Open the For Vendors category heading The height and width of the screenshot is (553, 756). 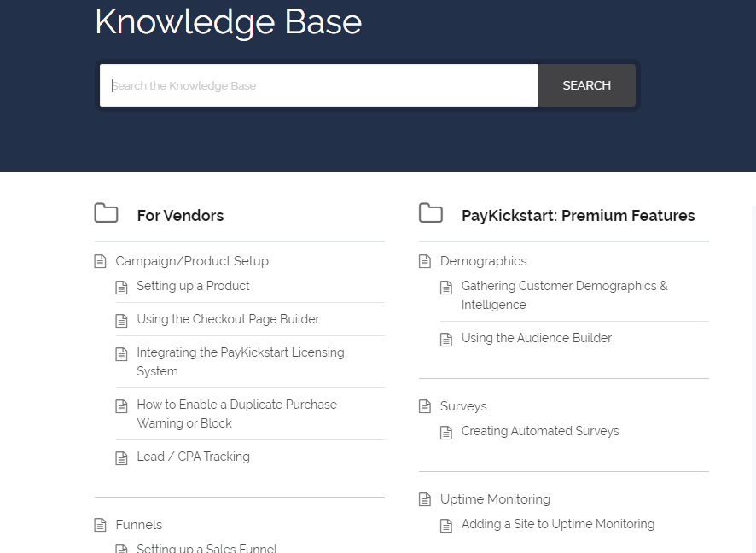tap(180, 216)
